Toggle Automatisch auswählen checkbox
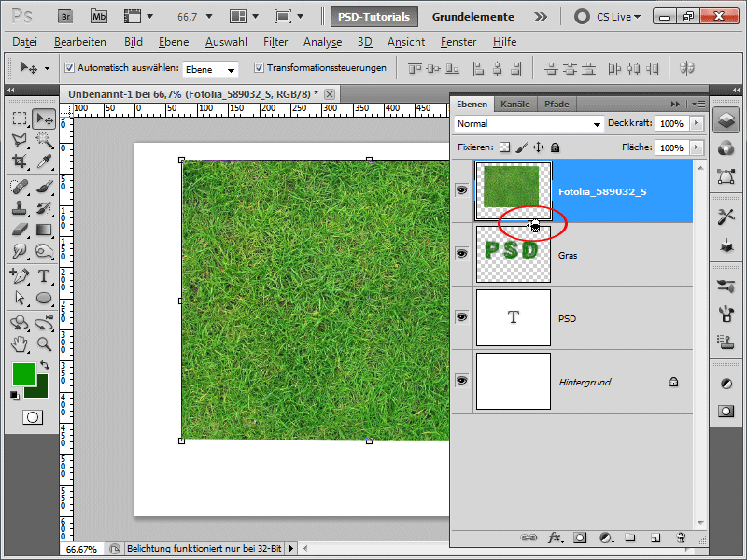This screenshot has height=560, width=747. 69,67
